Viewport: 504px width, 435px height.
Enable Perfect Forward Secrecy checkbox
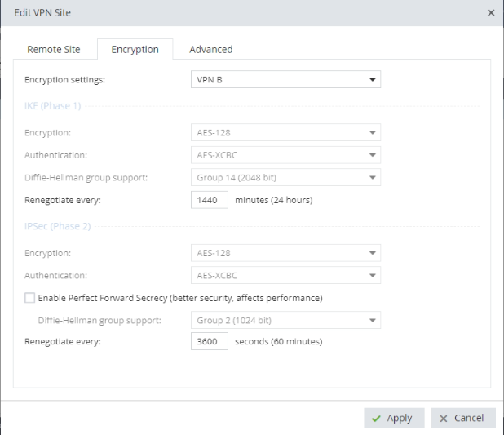coord(30,298)
